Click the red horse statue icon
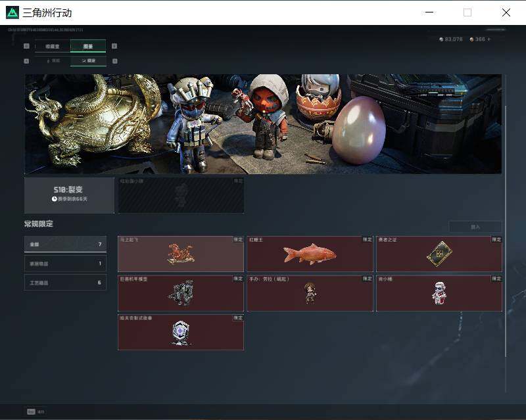526x420 pixels. pyautogui.click(x=180, y=254)
